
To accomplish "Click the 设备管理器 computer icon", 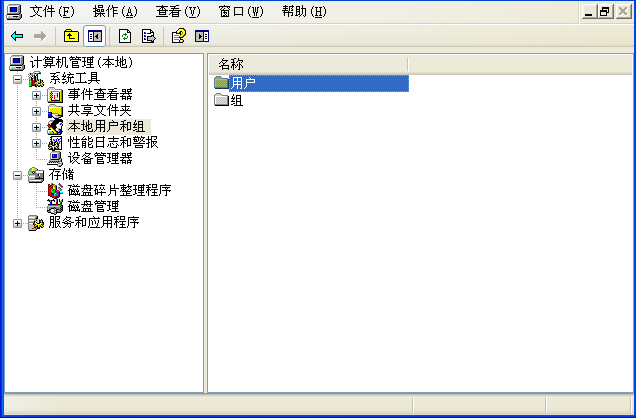I will [x=55, y=159].
